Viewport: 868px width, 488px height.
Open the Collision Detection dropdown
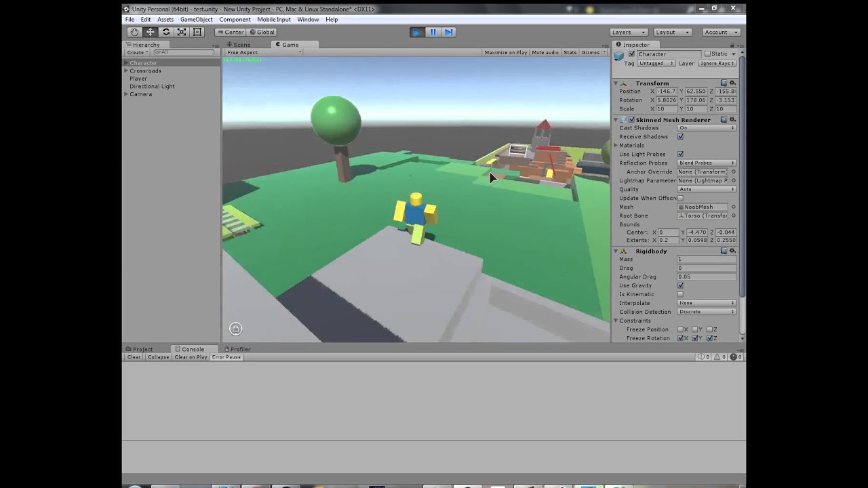click(707, 312)
